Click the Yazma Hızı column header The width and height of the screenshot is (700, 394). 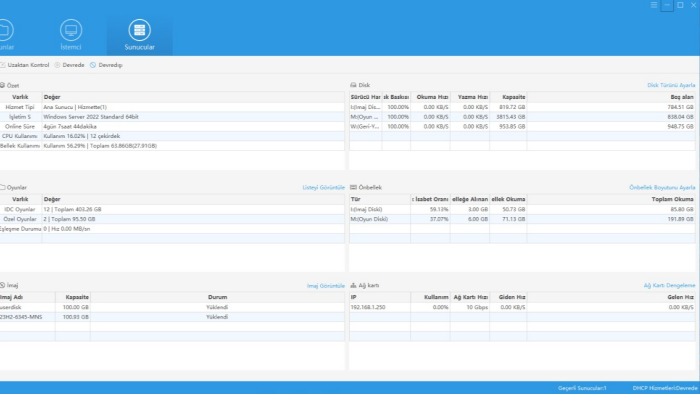click(470, 97)
